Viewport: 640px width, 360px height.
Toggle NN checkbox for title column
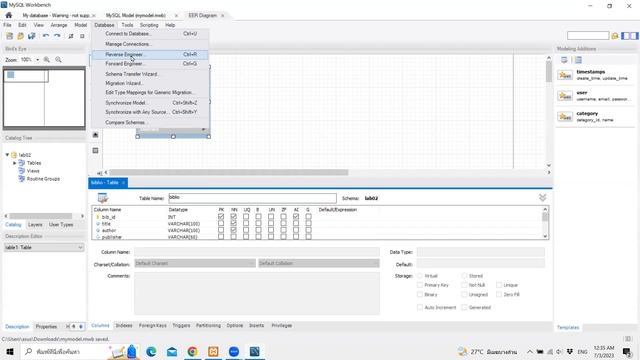(x=233, y=223)
